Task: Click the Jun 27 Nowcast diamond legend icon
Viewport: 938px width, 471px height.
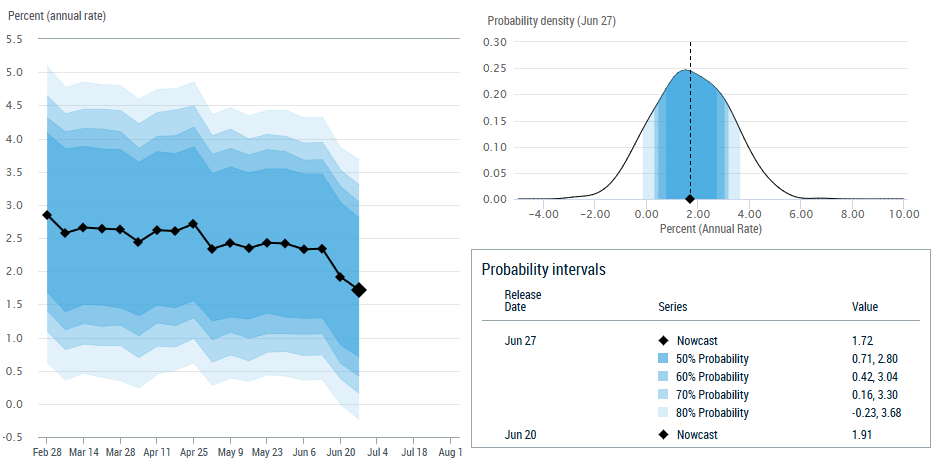Action: (x=665, y=341)
